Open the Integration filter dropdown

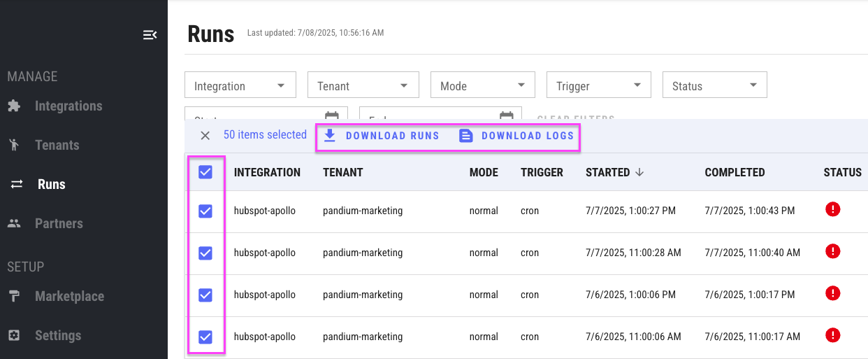pyautogui.click(x=240, y=85)
